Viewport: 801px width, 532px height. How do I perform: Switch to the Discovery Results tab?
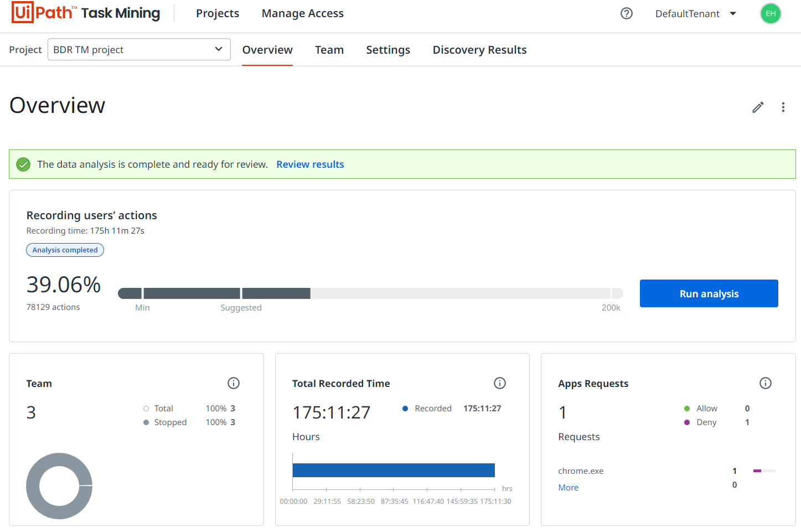click(x=479, y=50)
